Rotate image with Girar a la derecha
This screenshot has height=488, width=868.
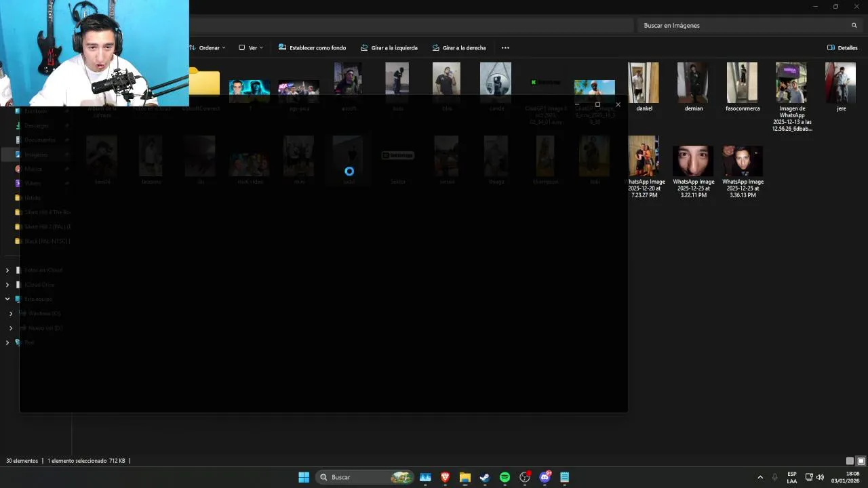pyautogui.click(x=459, y=48)
